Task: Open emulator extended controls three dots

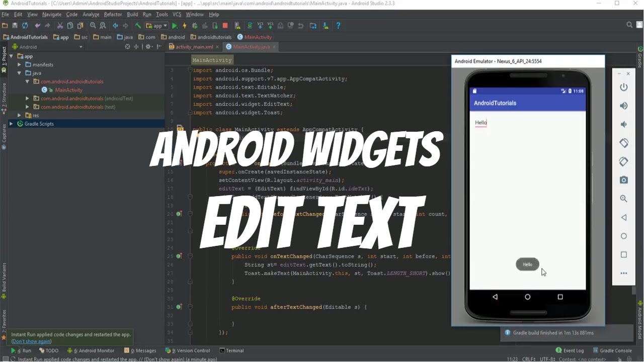Action: point(624,274)
